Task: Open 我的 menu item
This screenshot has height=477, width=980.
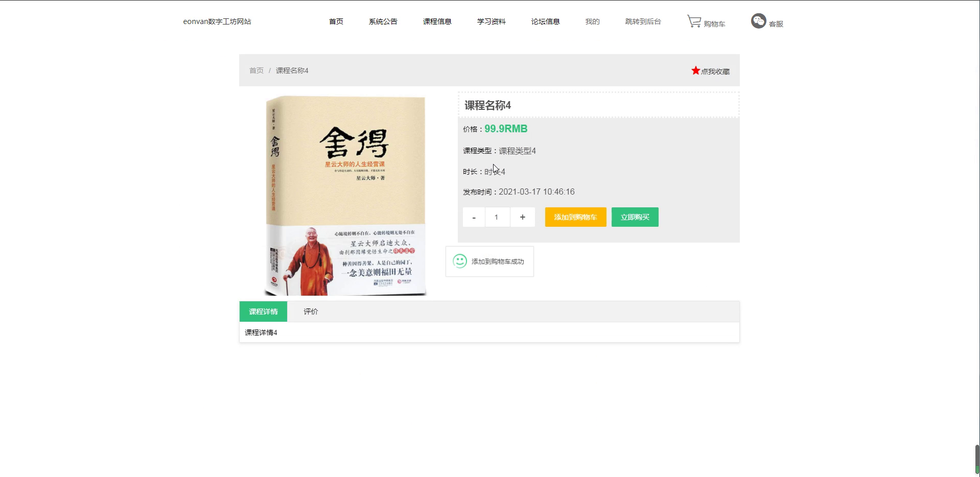Action: click(x=592, y=21)
